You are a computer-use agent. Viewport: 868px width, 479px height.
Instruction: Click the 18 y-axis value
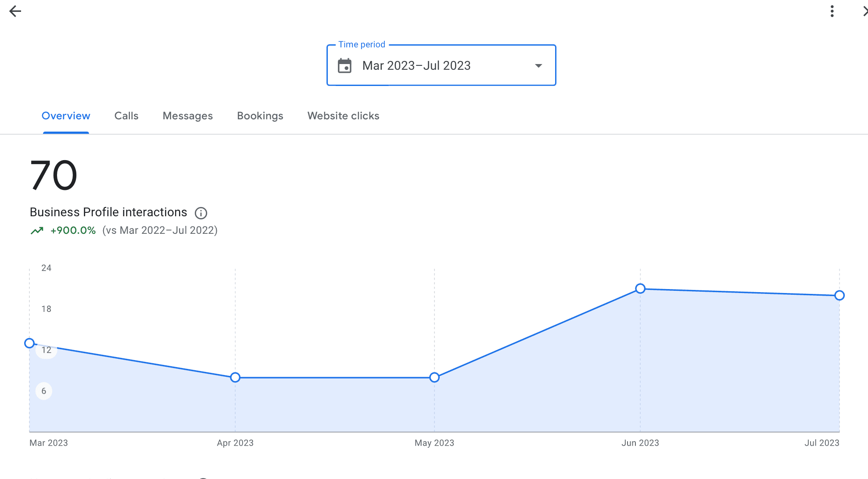[47, 309]
